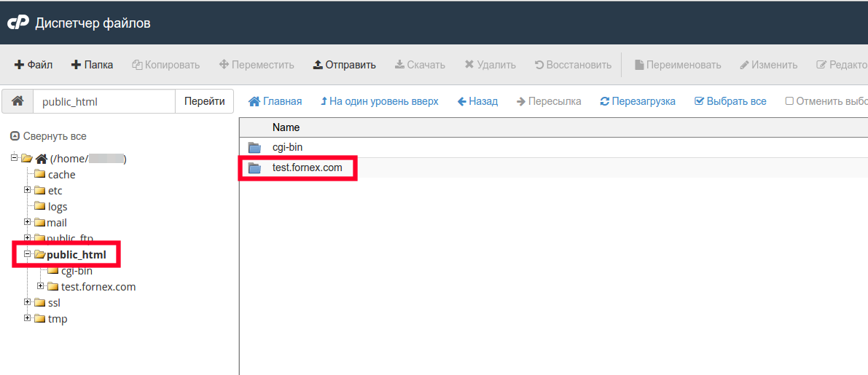Collapse the public_html tree node
The image size is (868, 375).
tap(27, 254)
